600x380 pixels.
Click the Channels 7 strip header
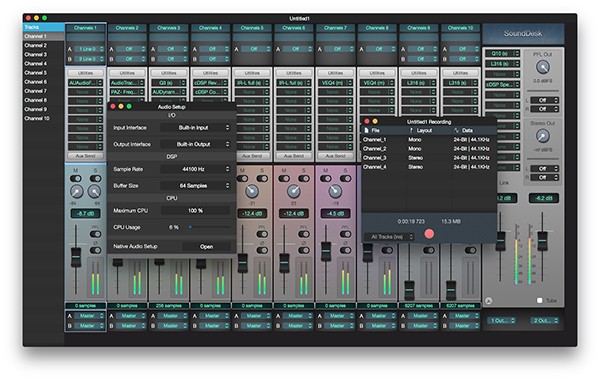pos(335,28)
